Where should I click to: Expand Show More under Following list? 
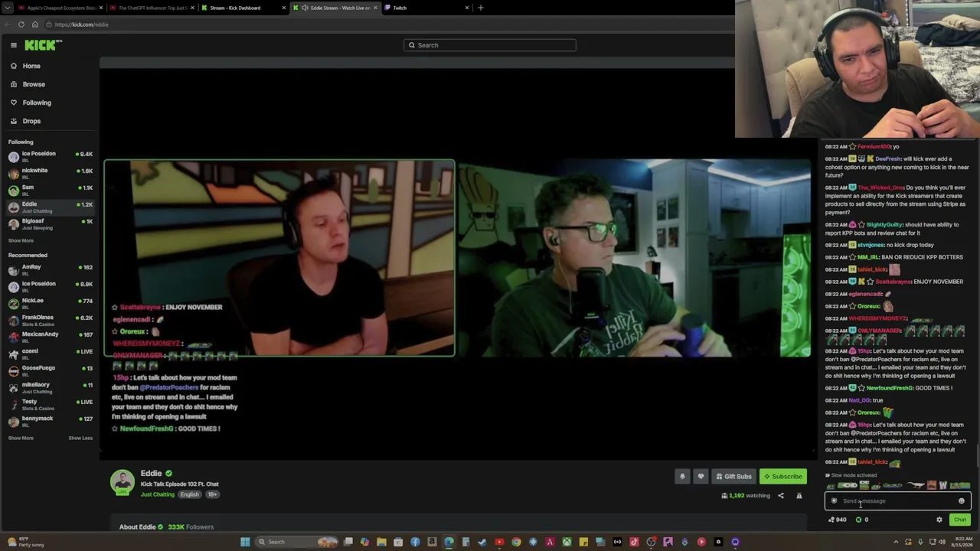tap(21, 240)
